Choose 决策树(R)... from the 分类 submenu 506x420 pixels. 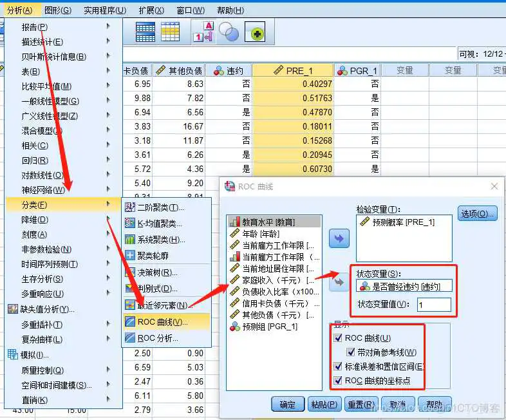tap(167, 272)
